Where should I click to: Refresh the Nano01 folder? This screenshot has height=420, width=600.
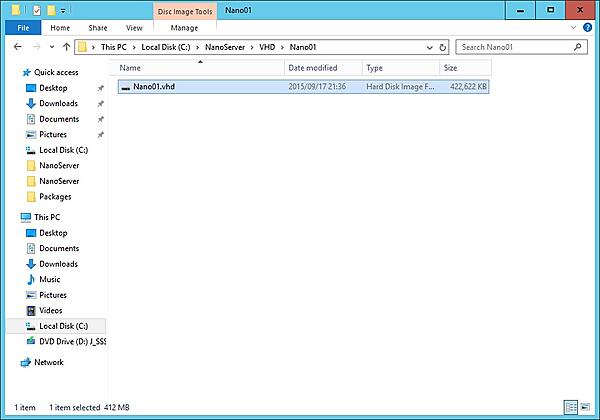tap(443, 47)
